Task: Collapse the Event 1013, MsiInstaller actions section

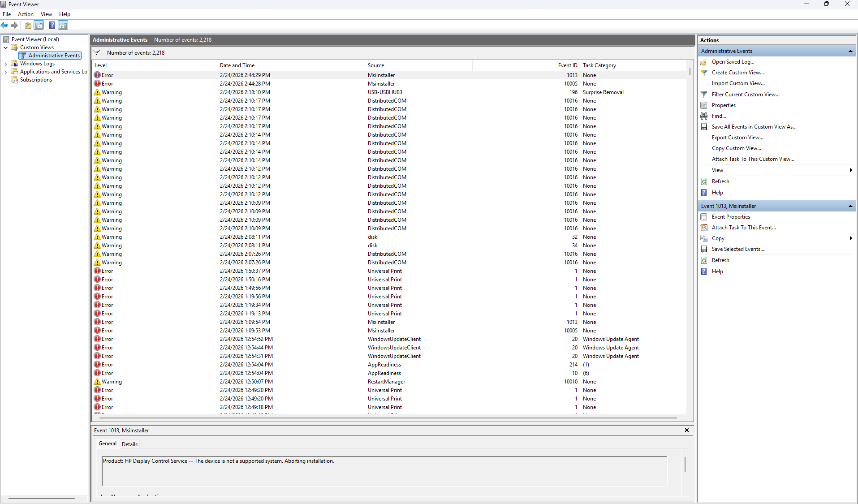Action: [x=850, y=206]
